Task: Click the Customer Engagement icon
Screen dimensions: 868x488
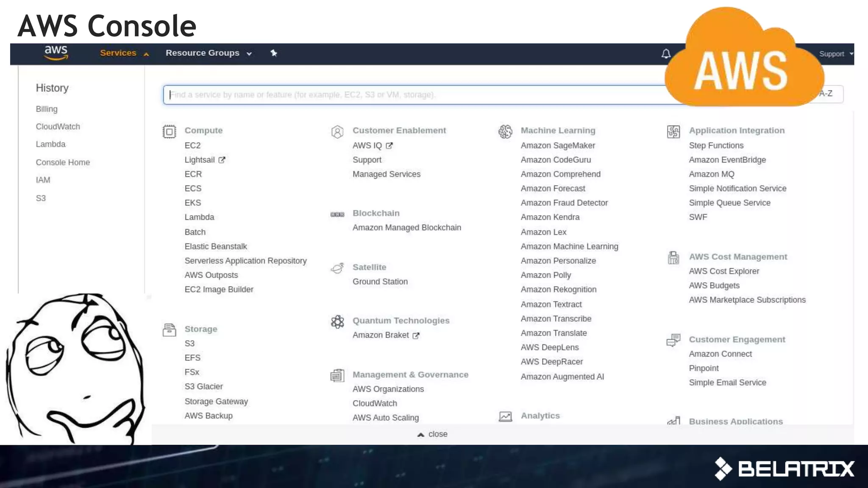Action: pyautogui.click(x=673, y=340)
